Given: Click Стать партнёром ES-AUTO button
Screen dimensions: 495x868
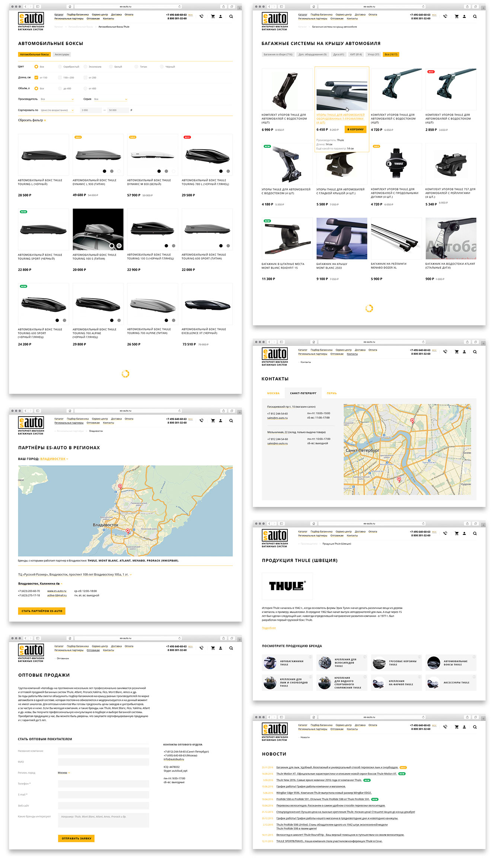Looking at the screenshot, I should click(42, 611).
